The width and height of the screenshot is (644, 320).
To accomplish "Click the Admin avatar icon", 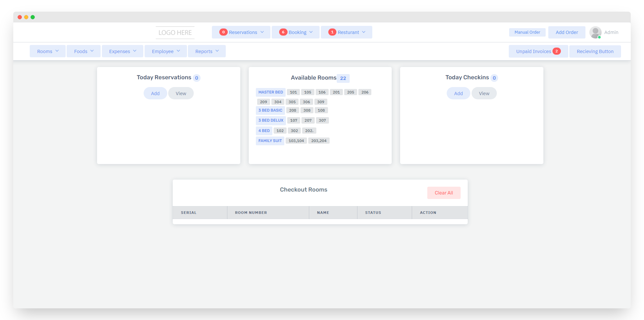I will click(x=595, y=32).
